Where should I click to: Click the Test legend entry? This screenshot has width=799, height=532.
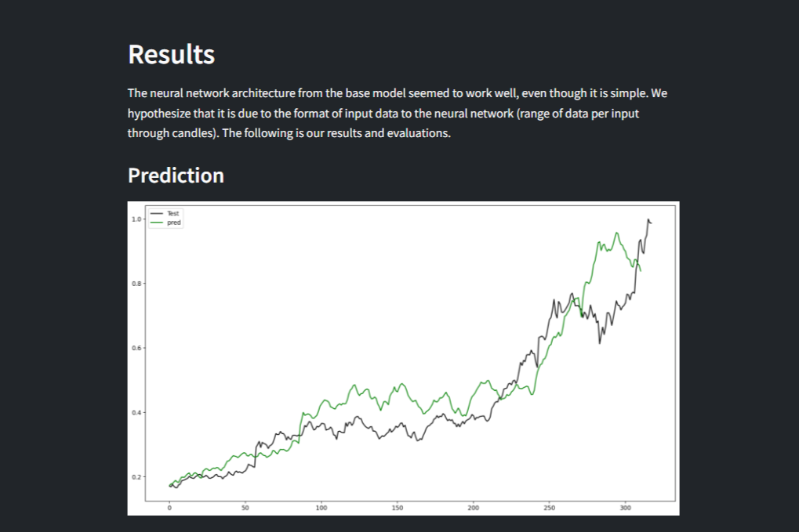tap(173, 213)
